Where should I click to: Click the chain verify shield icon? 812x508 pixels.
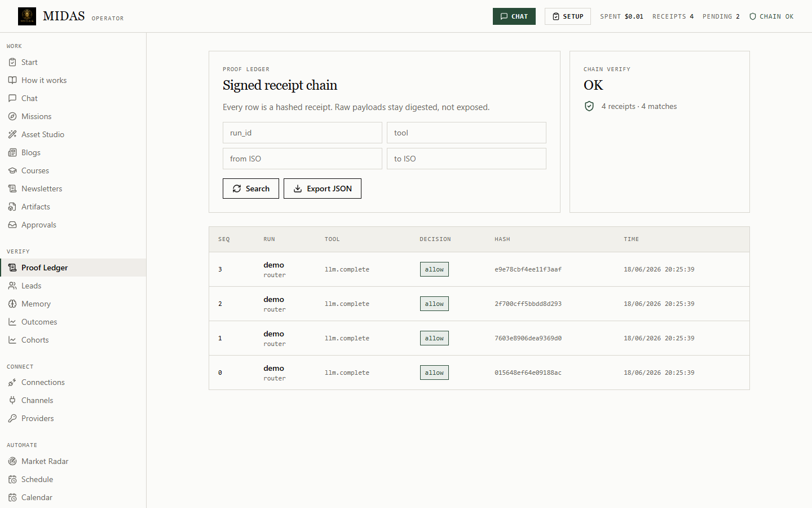click(x=589, y=106)
